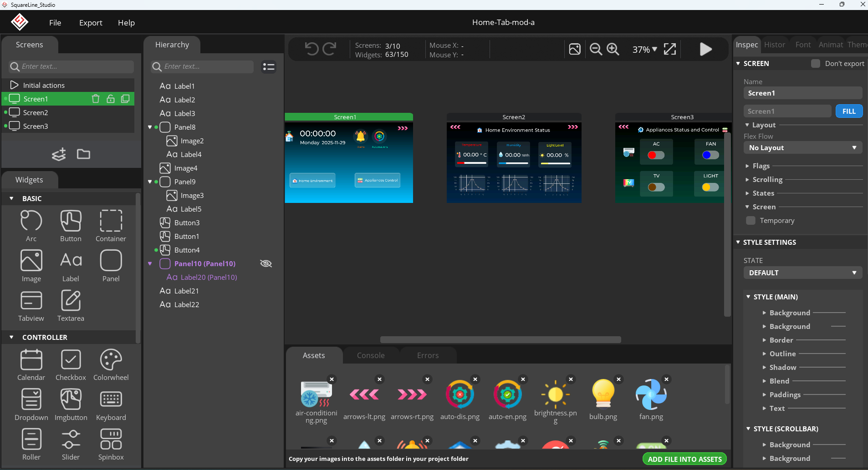Click the redo arrow icon
This screenshot has height=470, width=868.
(329, 49)
